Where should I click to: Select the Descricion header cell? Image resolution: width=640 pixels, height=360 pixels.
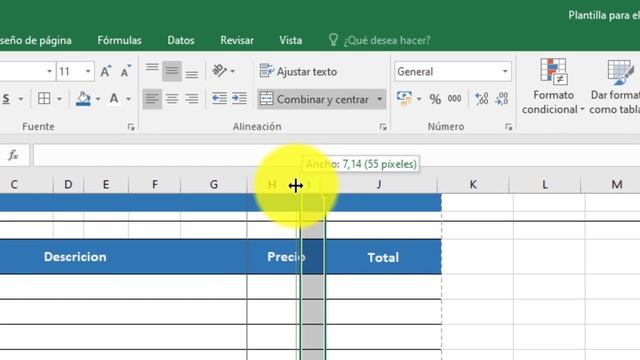(123, 257)
